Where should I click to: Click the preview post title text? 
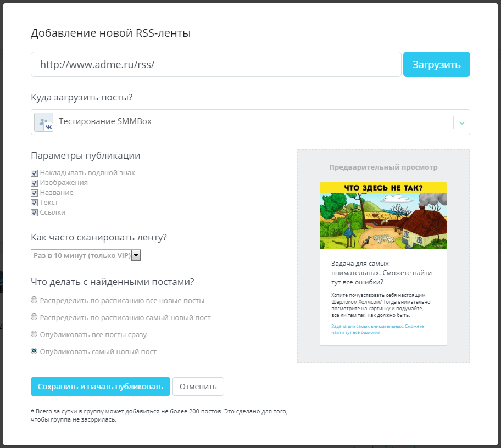pyautogui.click(x=381, y=273)
